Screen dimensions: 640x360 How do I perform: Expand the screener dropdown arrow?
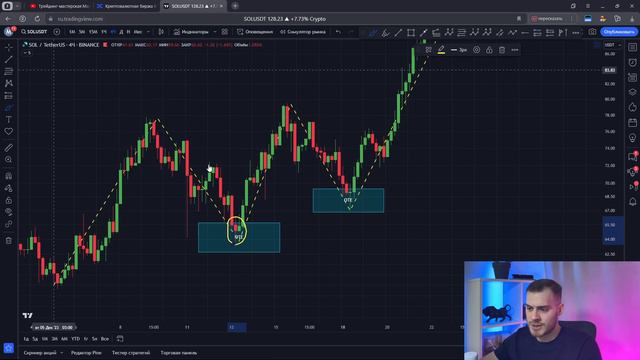[x=62, y=353]
